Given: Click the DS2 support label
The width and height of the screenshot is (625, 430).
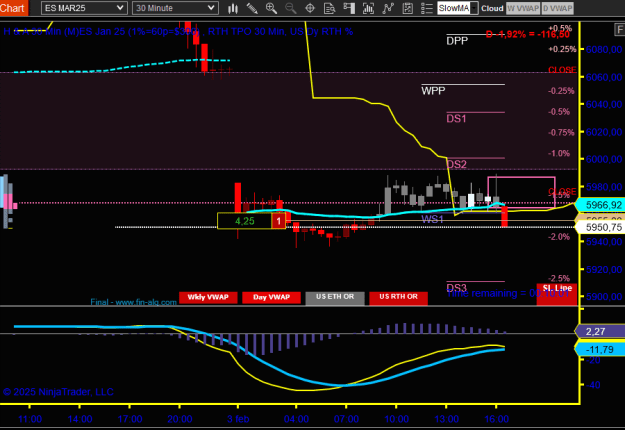Looking at the screenshot, I should [456, 164].
